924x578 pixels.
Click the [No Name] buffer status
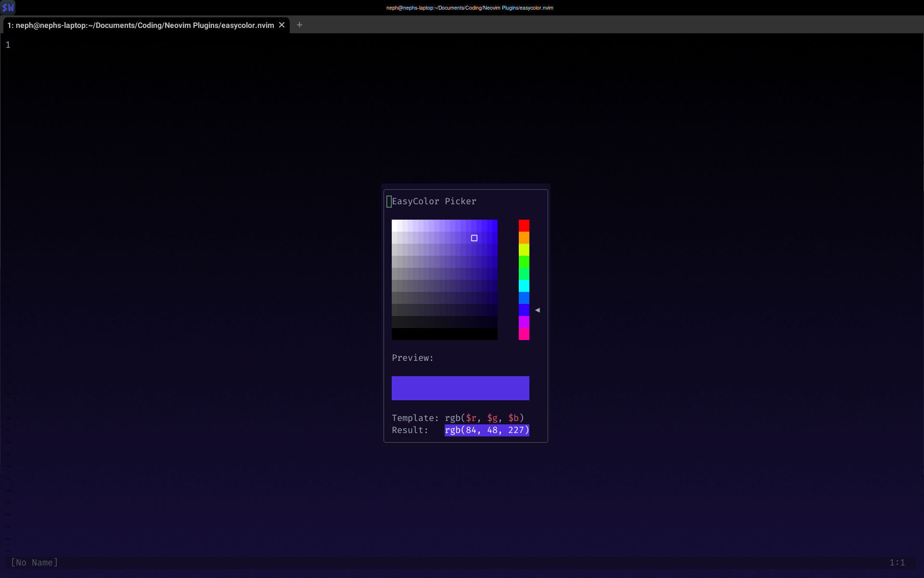click(x=34, y=563)
